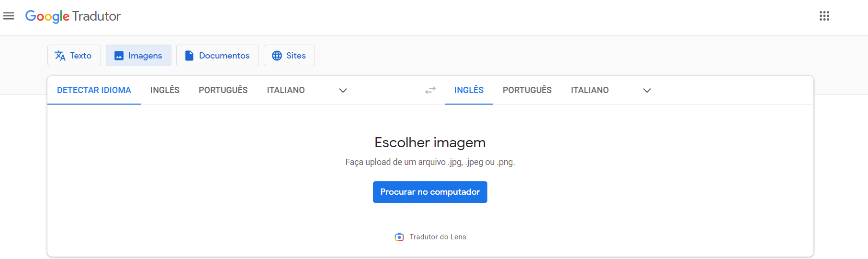Select the Imagens translation mode
The height and width of the screenshot is (259, 868).
(x=138, y=56)
